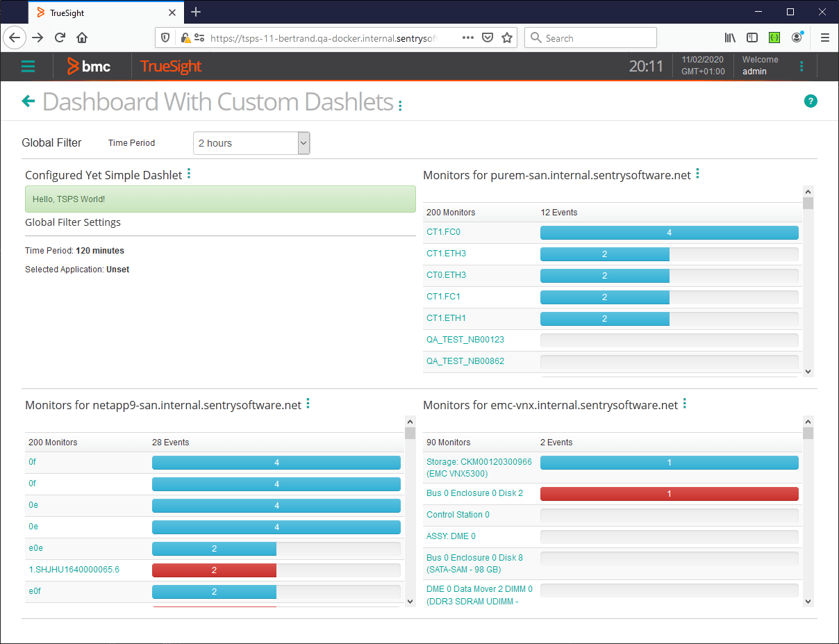The height and width of the screenshot is (644, 839).
Task: Click '28 Events' header in netapp9 dashlet
Action: click(x=171, y=443)
